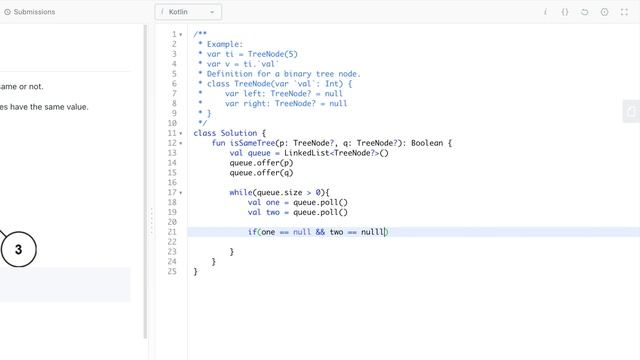640x360 pixels.
Task: Click 'while(queue.size > 0){' line
Action: [279, 192]
